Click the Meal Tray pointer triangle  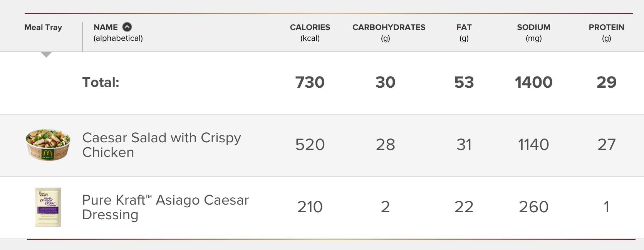[46, 55]
